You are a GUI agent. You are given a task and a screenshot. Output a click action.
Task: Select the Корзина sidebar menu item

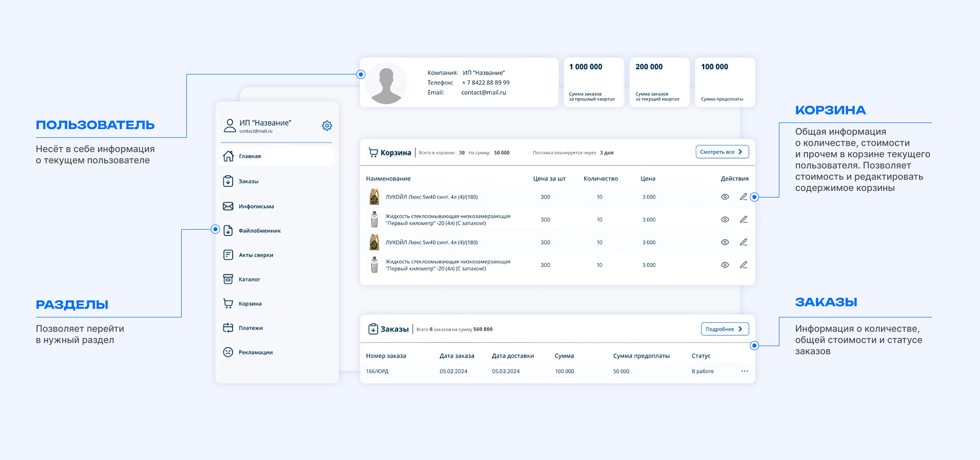tap(250, 303)
